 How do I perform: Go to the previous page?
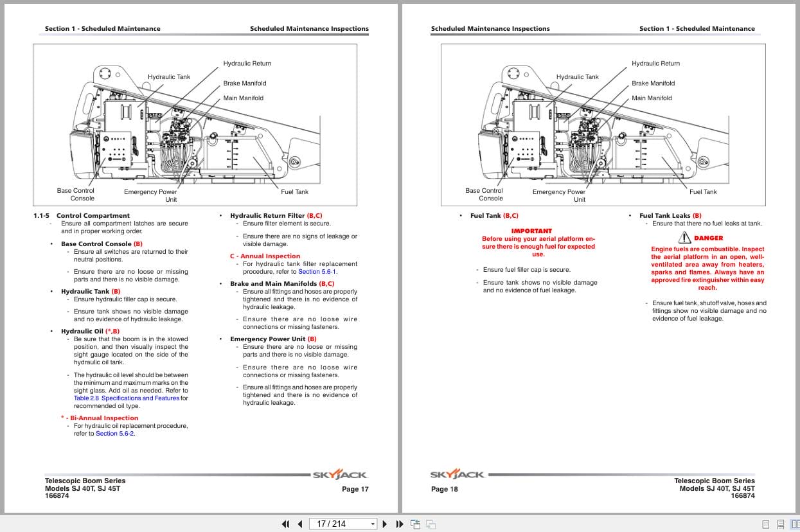click(299, 524)
